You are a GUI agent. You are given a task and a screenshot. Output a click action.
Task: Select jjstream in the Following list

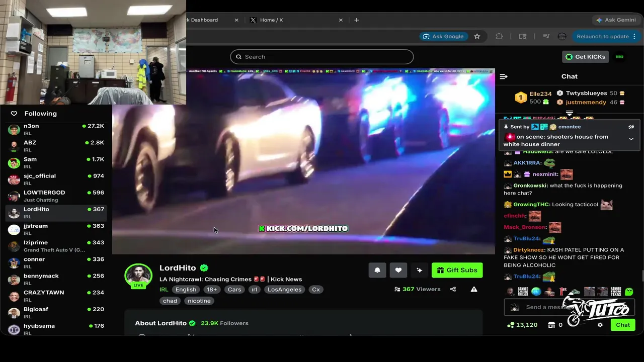tap(56, 229)
